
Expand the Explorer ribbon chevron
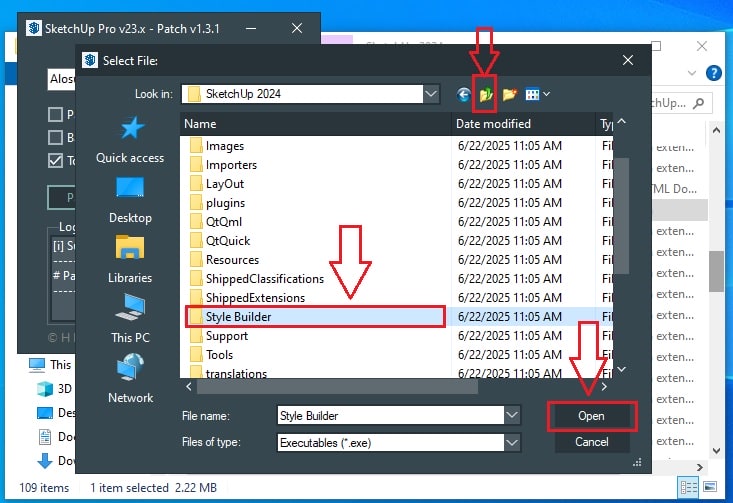click(692, 73)
